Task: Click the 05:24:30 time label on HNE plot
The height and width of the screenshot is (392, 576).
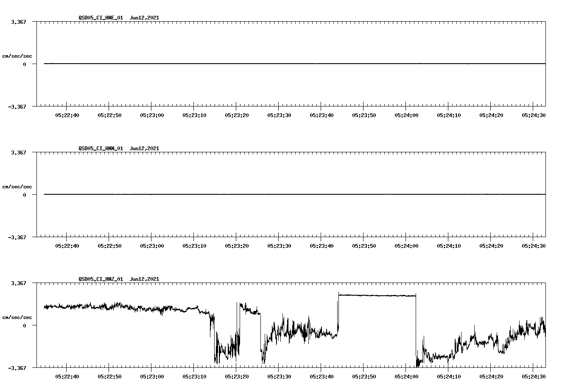Action: (534, 115)
